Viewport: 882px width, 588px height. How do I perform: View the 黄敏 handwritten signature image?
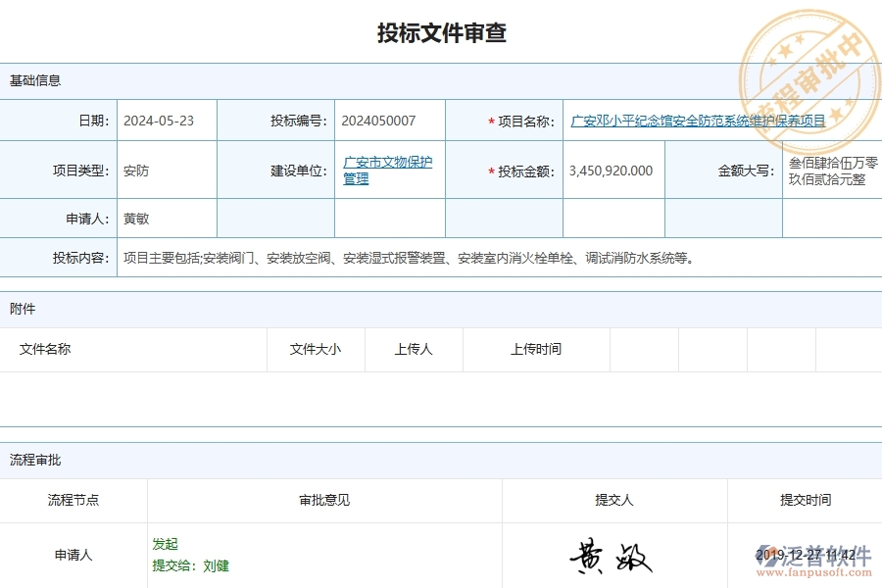612,557
